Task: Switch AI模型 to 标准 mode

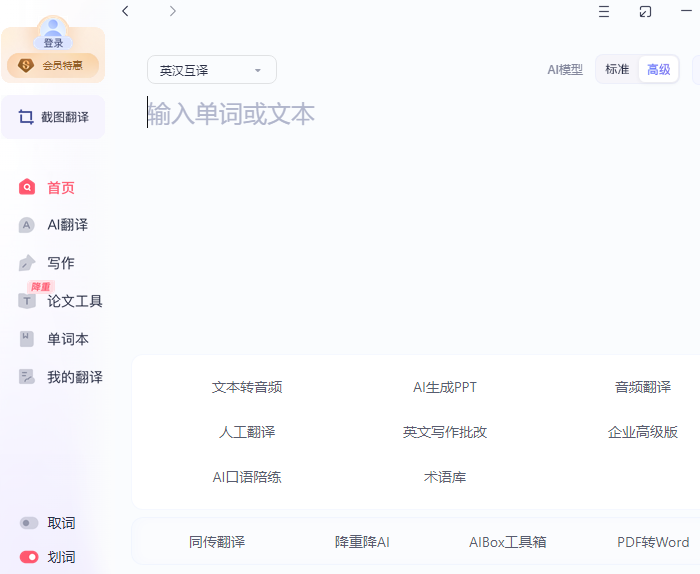Action: click(x=617, y=69)
